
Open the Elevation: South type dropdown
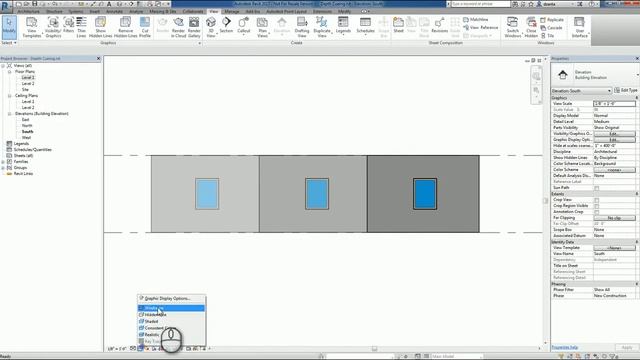point(581,91)
